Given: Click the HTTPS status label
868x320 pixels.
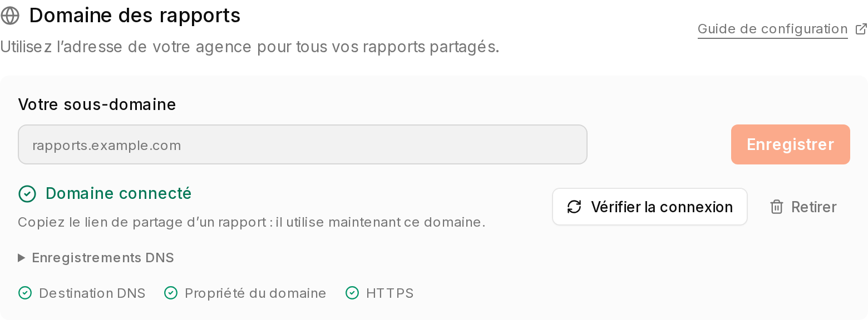Looking at the screenshot, I should (x=389, y=293).
